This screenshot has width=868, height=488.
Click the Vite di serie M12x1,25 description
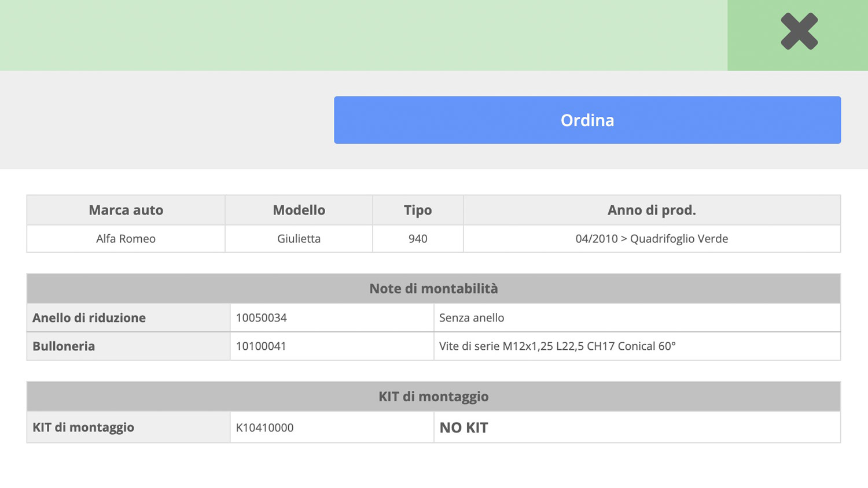[557, 346]
